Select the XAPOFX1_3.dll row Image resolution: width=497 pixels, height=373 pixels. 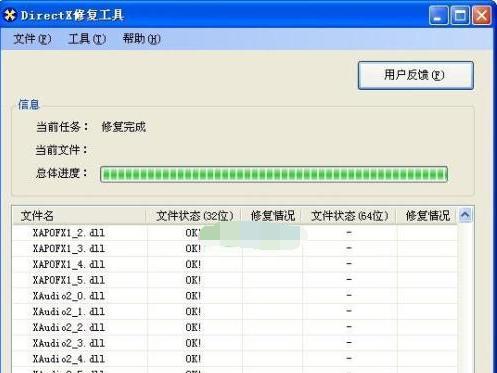(235, 248)
